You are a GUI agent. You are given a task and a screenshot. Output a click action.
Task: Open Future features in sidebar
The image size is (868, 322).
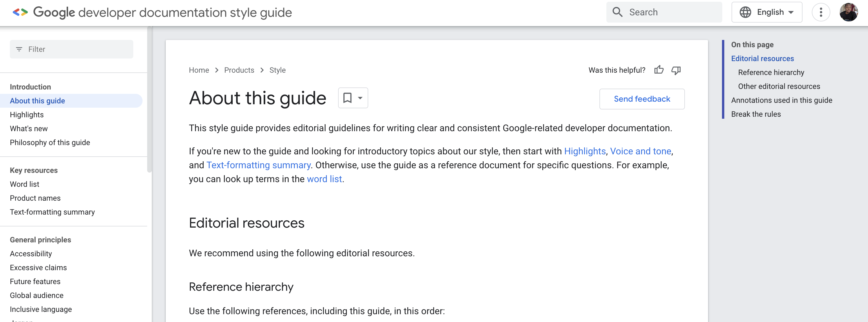[35, 281]
